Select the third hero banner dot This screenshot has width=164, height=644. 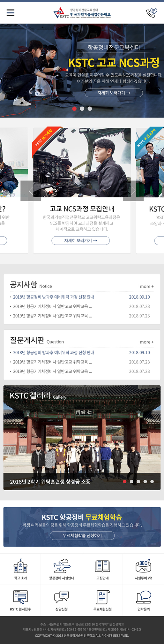click(x=90, y=109)
